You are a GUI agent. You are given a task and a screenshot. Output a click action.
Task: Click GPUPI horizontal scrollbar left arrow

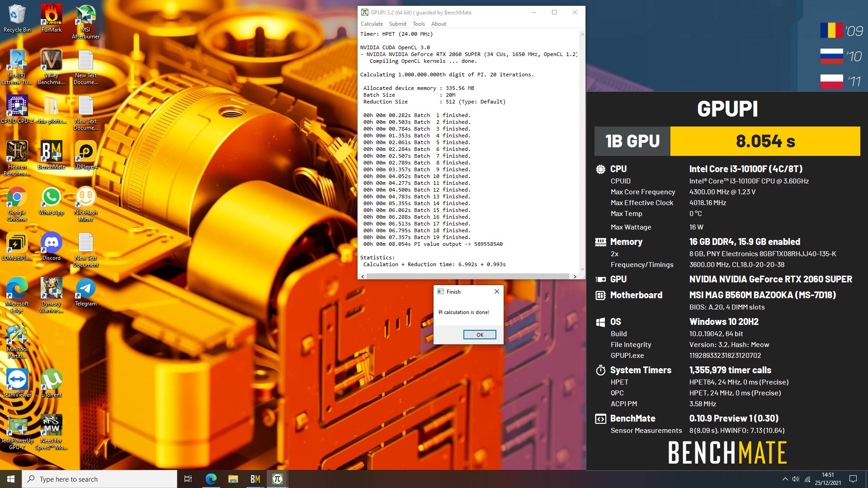[363, 277]
